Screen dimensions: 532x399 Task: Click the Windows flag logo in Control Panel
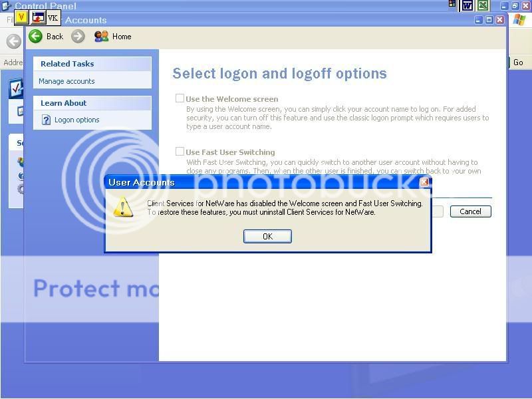point(519,20)
